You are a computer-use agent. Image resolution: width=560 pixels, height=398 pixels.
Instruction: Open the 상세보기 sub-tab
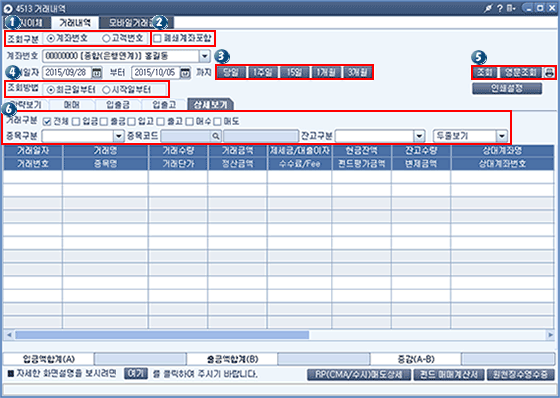click(210, 104)
